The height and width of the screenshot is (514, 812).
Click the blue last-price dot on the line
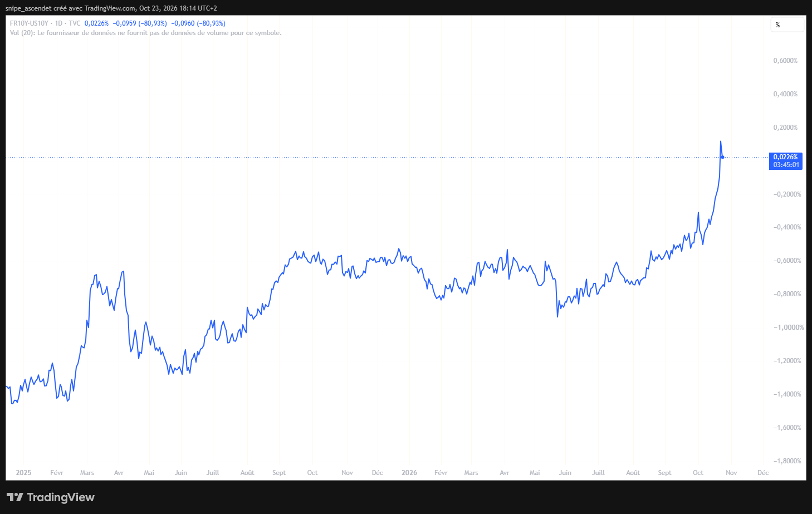click(722, 157)
